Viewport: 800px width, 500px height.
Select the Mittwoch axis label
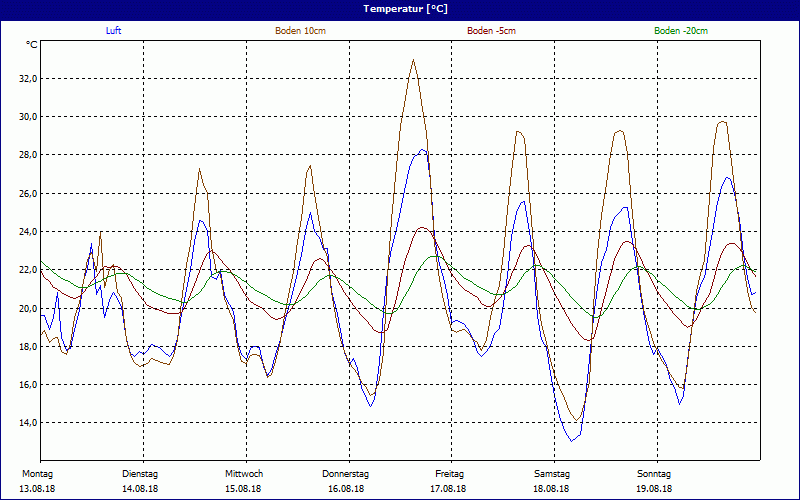[244, 473]
